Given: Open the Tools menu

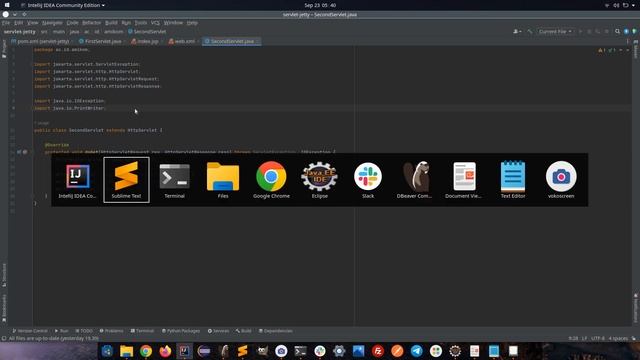Looking at the screenshot, I should [141, 23].
